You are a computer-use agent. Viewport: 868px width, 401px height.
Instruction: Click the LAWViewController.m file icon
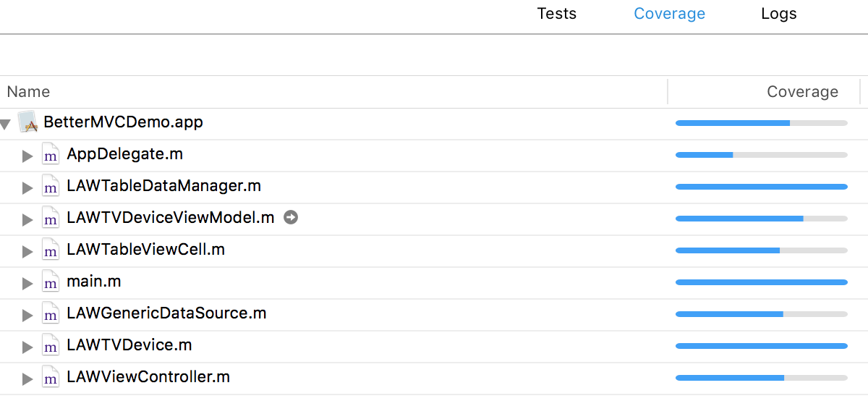click(x=50, y=378)
